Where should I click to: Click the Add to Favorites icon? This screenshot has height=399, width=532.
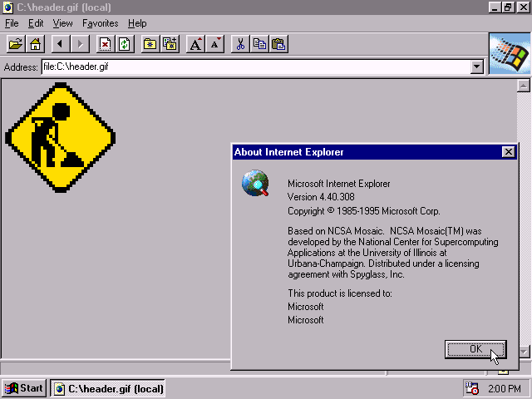(170, 44)
